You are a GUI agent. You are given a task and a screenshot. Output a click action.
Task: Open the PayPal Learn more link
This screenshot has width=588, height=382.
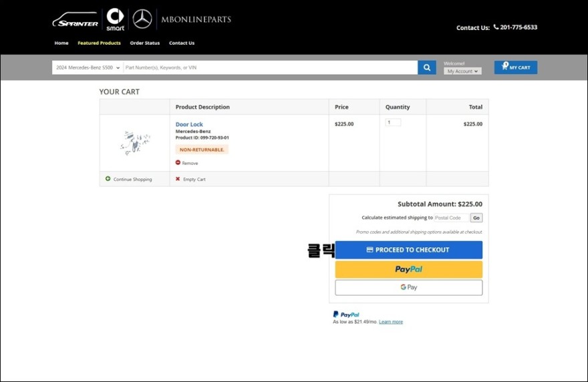[391, 322]
